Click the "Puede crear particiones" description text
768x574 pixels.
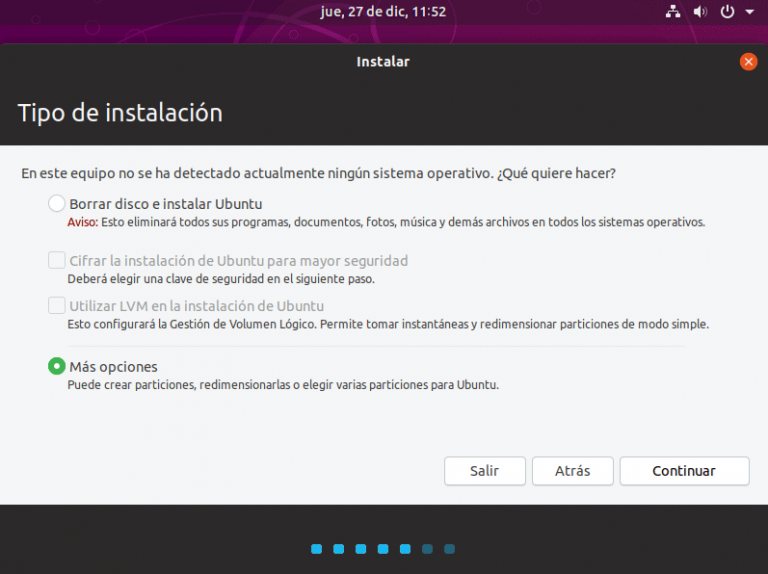pos(283,384)
